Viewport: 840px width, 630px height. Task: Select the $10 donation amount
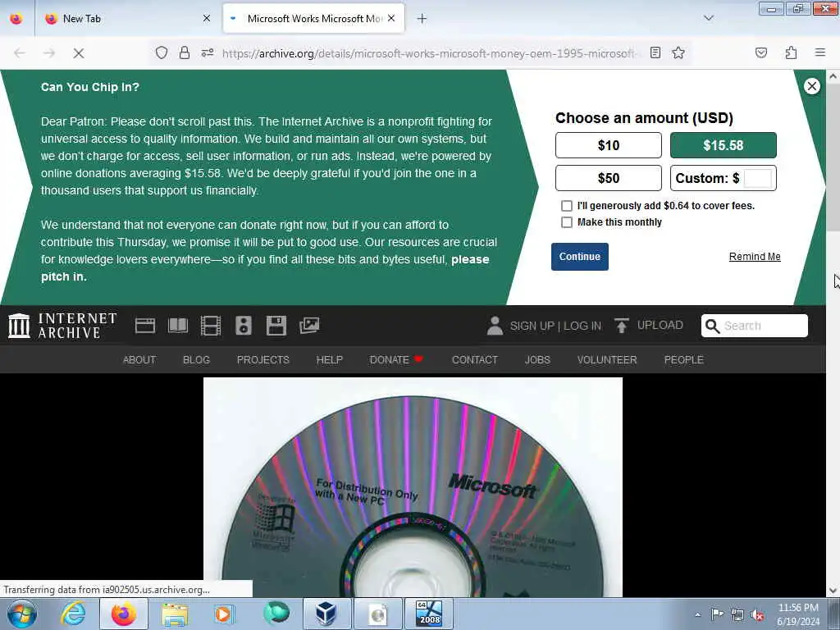[x=608, y=145]
